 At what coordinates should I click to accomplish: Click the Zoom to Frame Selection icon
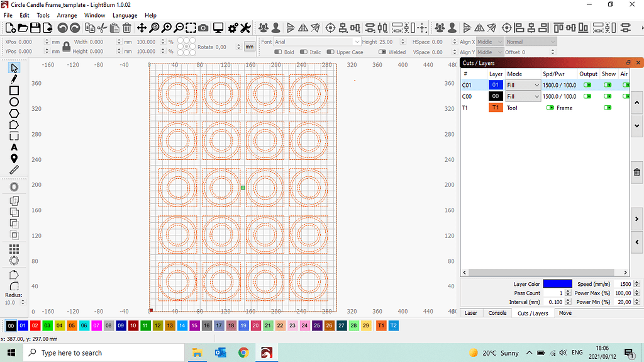coord(191,28)
